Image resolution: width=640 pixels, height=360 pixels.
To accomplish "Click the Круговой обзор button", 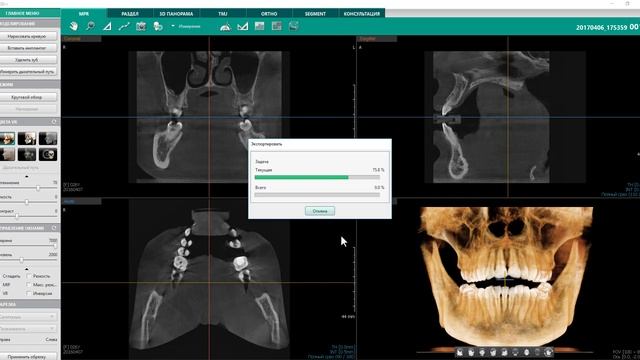I will pos(28,97).
